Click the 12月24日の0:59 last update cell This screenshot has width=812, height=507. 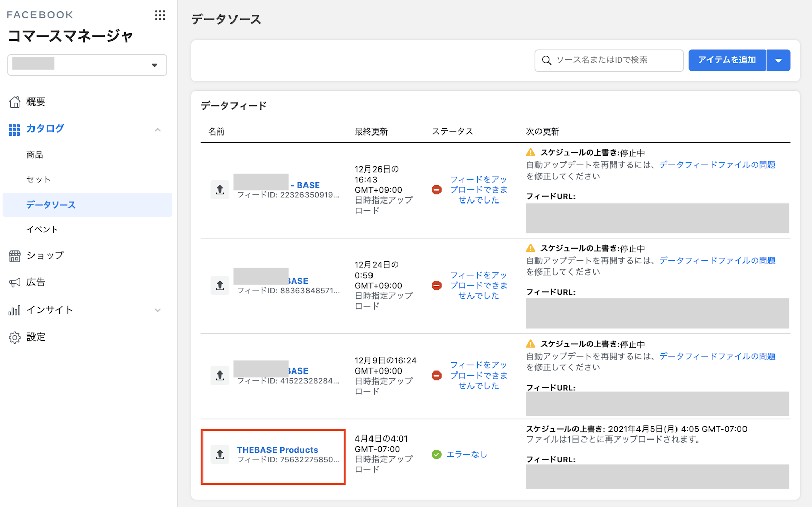click(384, 285)
